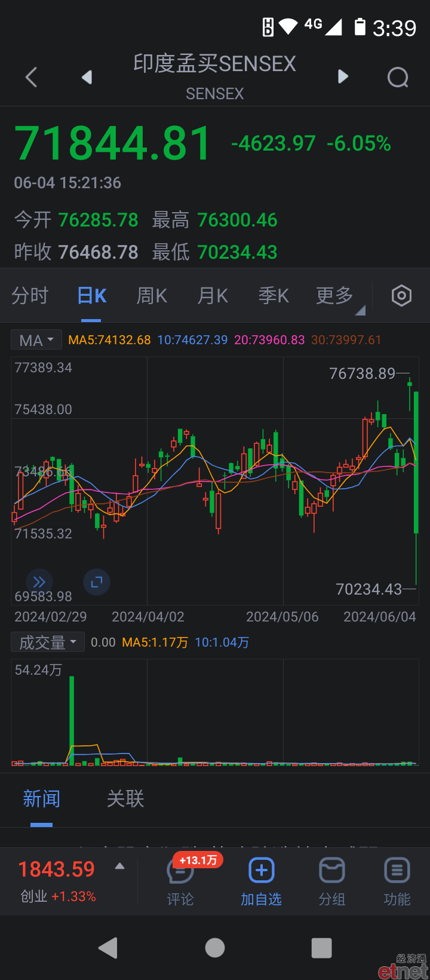430x980 pixels.
Task: Tap the 77389.34 price axis label
Action: 44,367
